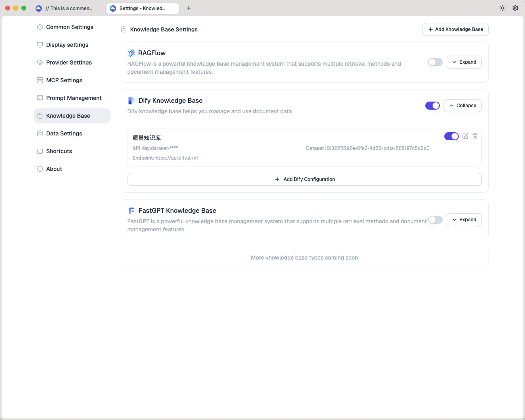
Task: Click Add Knowledge Base button
Action: (455, 29)
